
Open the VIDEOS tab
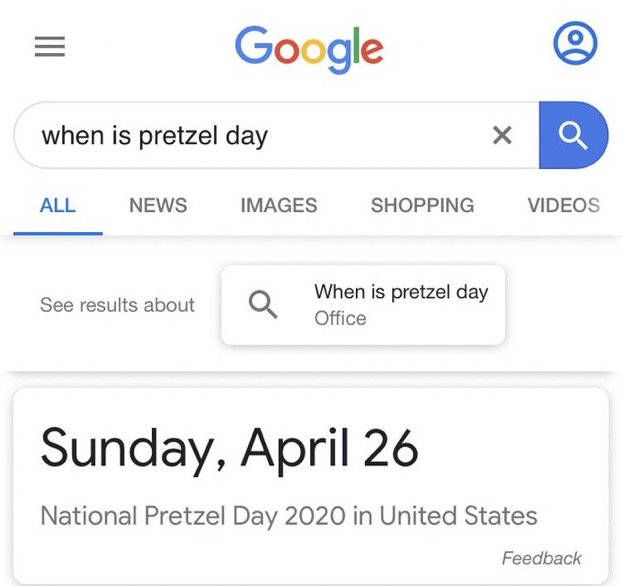tap(564, 206)
